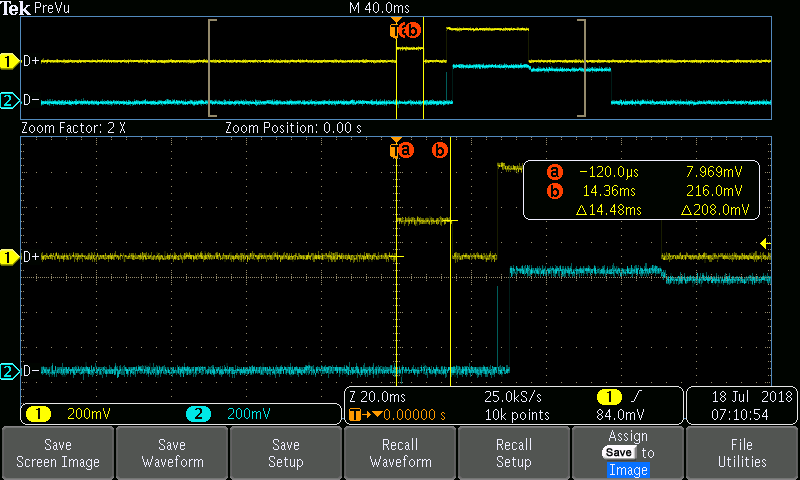
Task: Click the Z 20.0ms zoom timebase readout
Action: click(x=377, y=396)
